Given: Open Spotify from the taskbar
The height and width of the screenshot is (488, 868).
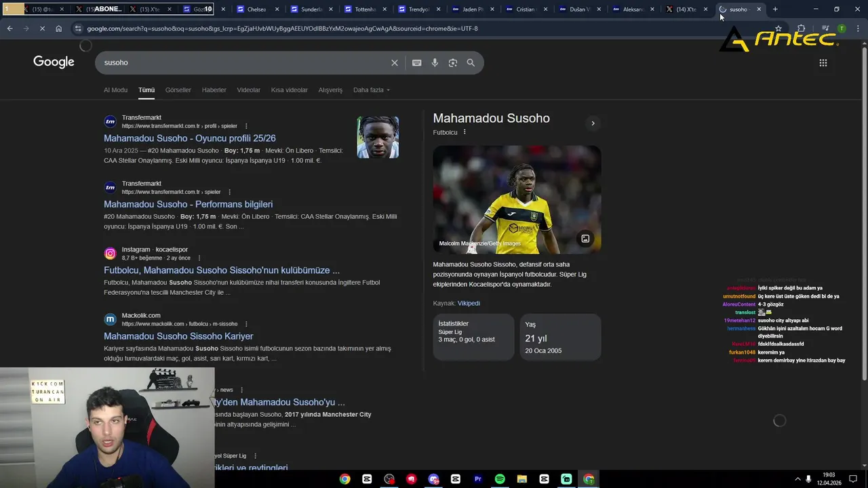Looking at the screenshot, I should pyautogui.click(x=500, y=479).
